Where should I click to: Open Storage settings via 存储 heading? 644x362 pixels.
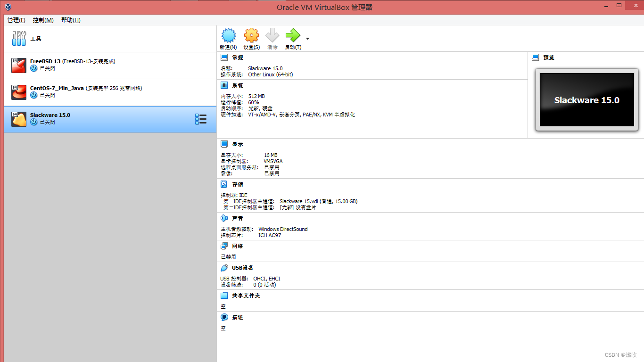pyautogui.click(x=238, y=184)
